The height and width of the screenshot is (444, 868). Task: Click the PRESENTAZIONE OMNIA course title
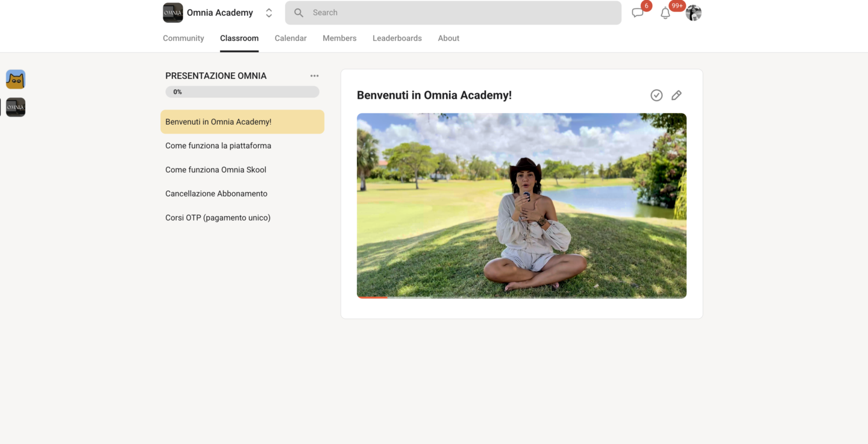click(x=216, y=76)
